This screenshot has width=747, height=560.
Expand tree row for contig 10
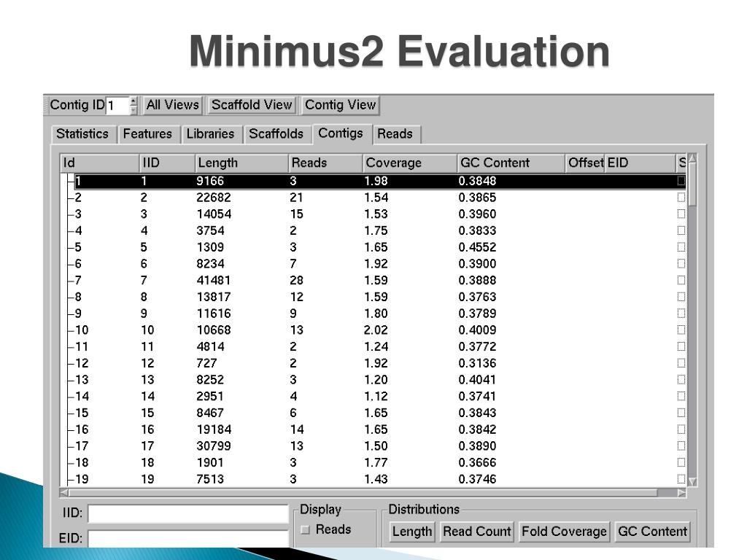tap(70, 330)
